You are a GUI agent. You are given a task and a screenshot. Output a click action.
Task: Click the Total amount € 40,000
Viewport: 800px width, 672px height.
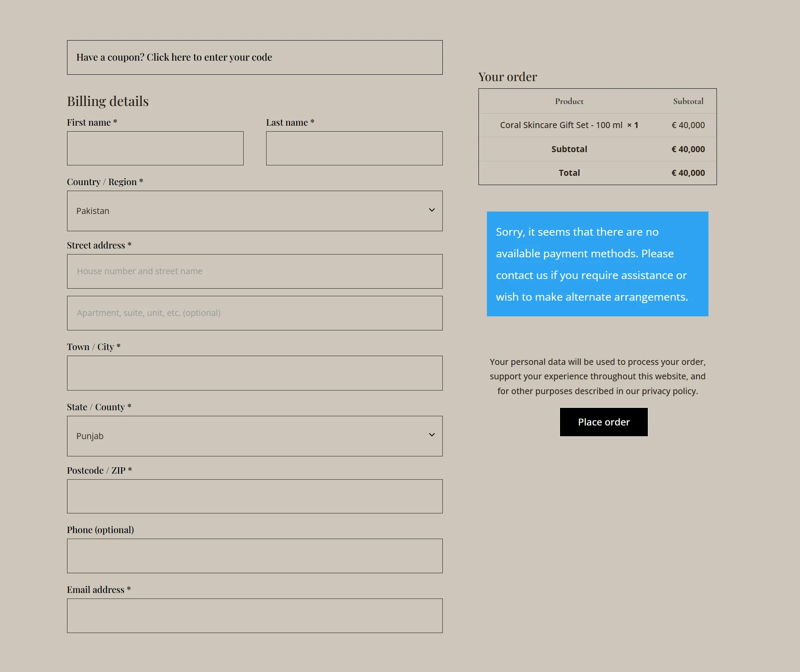click(x=688, y=173)
